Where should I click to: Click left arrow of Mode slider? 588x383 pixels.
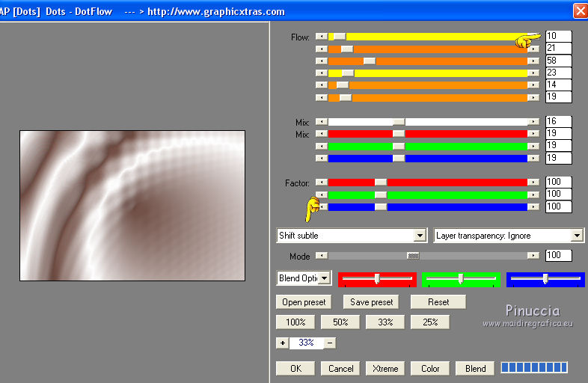click(322, 256)
